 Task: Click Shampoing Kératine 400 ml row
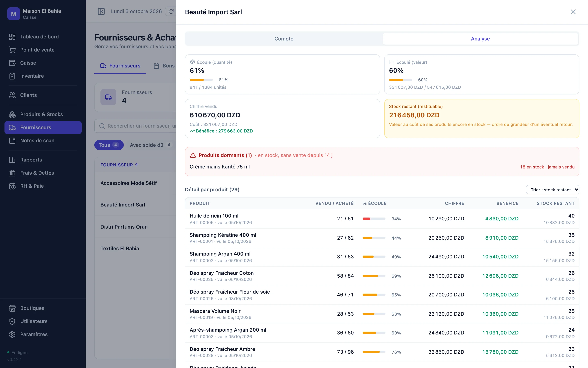(382, 238)
